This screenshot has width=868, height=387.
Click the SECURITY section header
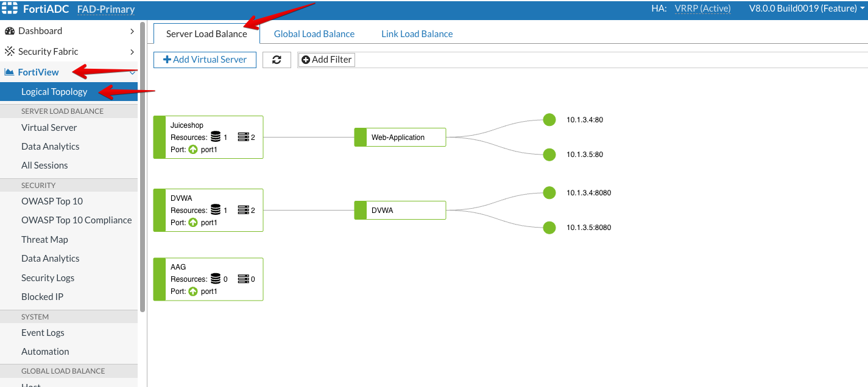(69, 186)
